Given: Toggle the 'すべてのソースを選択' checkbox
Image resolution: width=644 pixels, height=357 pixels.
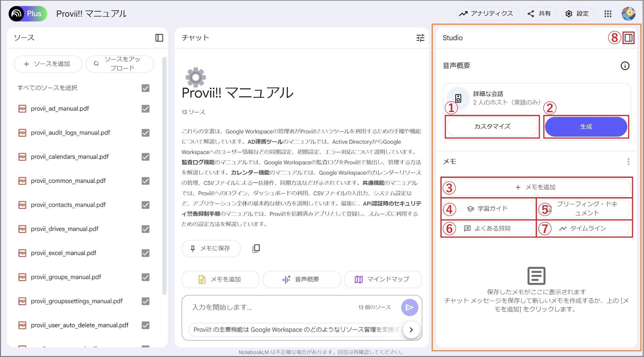Looking at the screenshot, I should [146, 88].
